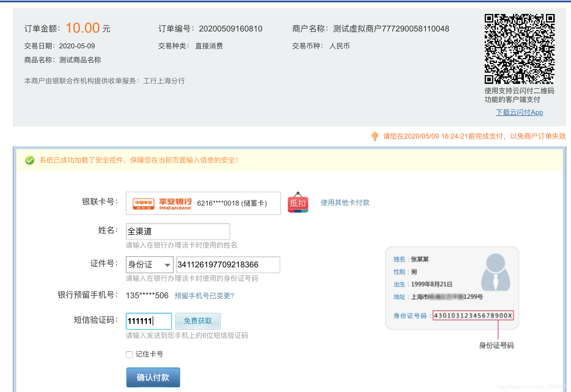Screen dimensions: 571x392
Task: Open the 身份证 ID type dropdown
Action: (149, 265)
